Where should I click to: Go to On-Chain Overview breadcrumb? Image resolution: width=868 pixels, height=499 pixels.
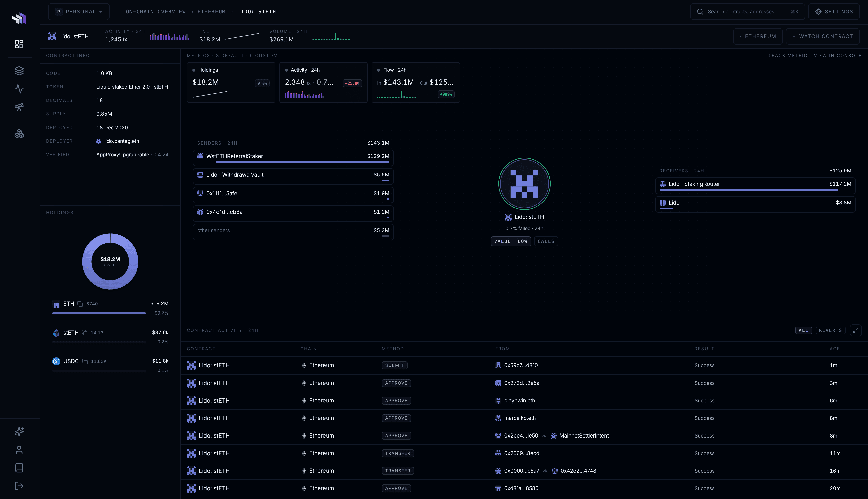(156, 12)
